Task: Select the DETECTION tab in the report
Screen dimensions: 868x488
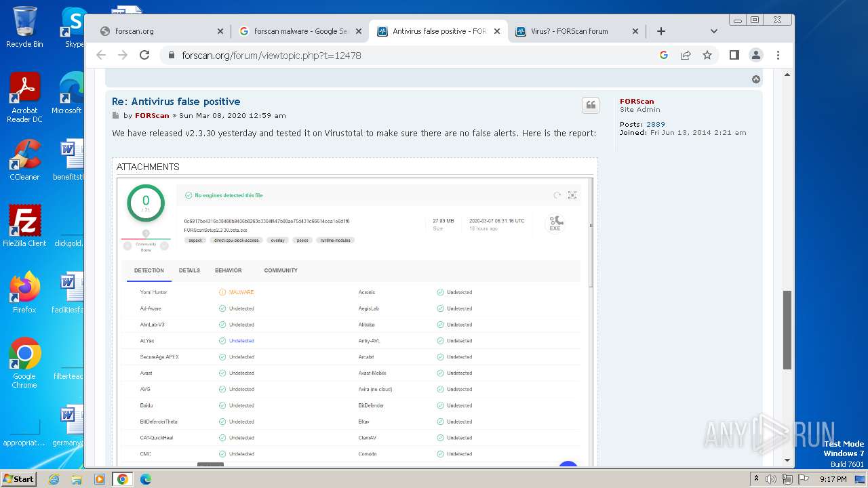Action: 149,270
